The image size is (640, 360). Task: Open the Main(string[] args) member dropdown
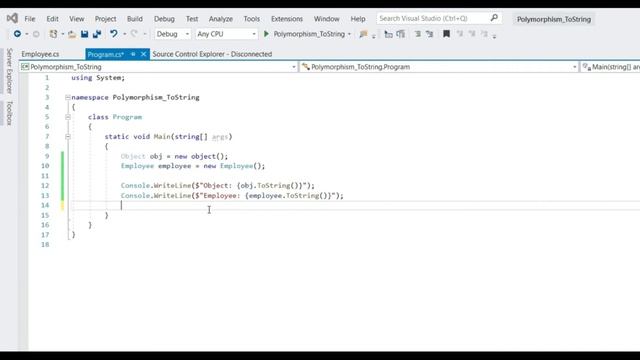[610, 67]
